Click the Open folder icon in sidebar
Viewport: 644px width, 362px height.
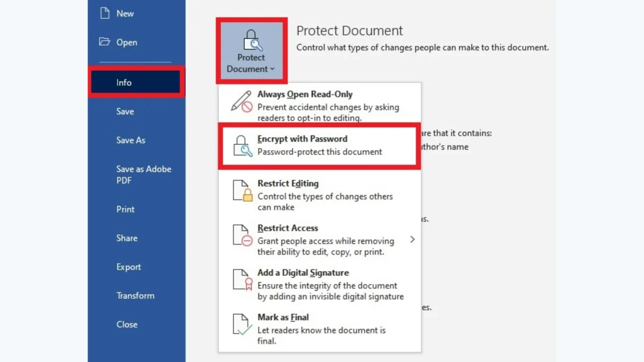pos(105,42)
